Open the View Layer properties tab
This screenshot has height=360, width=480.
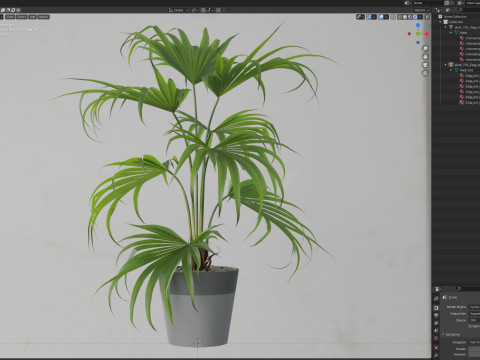[x=436, y=323]
